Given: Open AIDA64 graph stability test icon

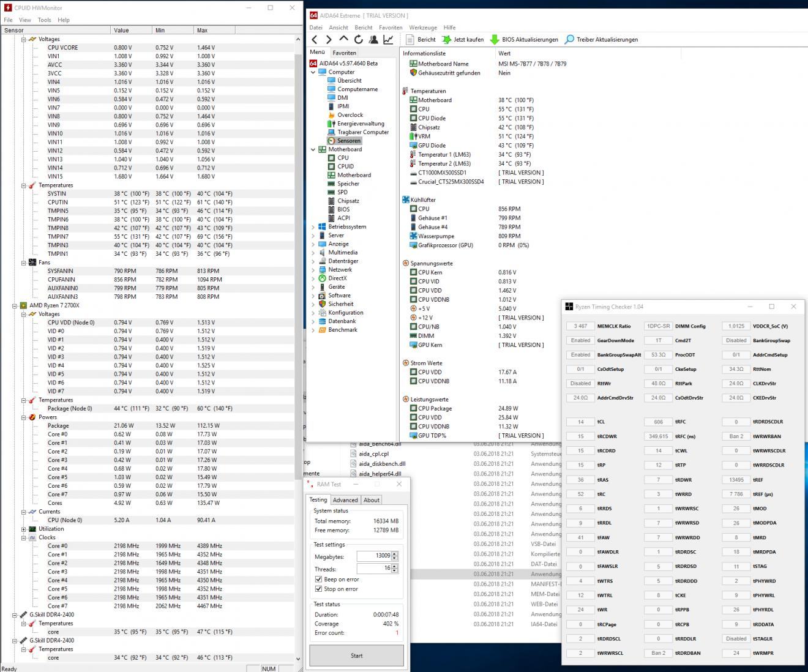Looking at the screenshot, I should pyautogui.click(x=388, y=40).
